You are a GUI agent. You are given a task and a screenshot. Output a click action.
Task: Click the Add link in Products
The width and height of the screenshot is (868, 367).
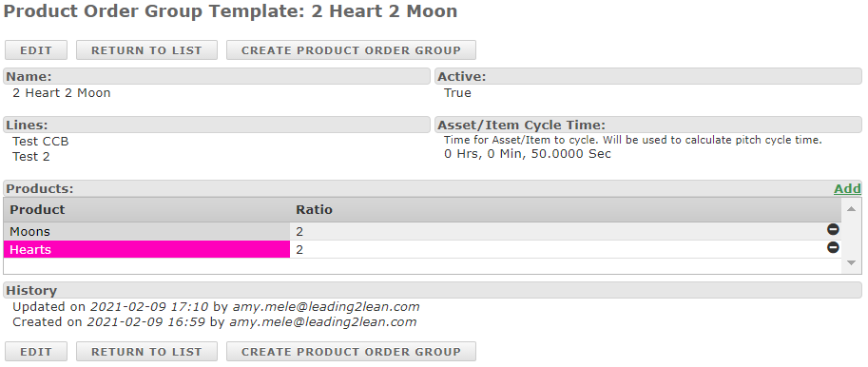pyautogui.click(x=847, y=189)
